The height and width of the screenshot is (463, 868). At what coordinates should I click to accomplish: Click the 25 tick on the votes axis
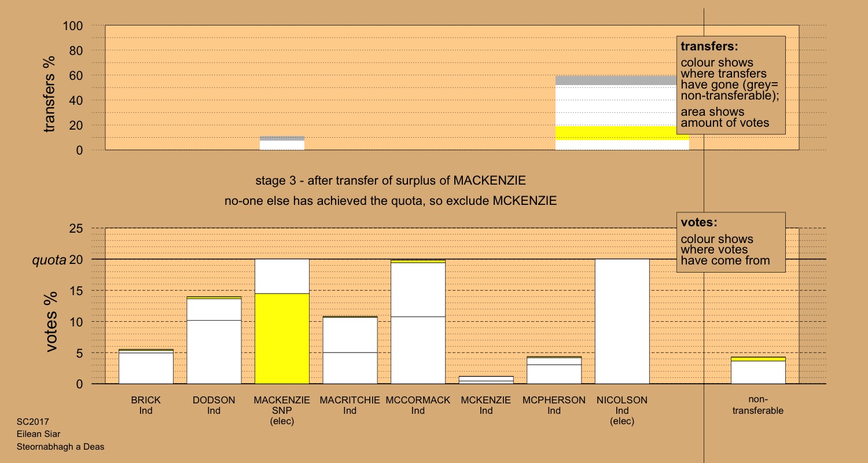click(x=77, y=228)
